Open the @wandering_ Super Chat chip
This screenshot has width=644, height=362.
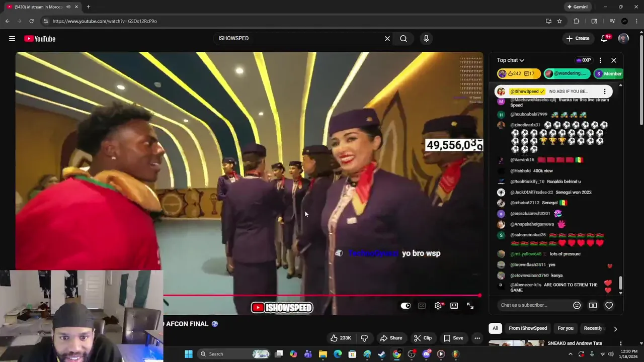point(567,73)
